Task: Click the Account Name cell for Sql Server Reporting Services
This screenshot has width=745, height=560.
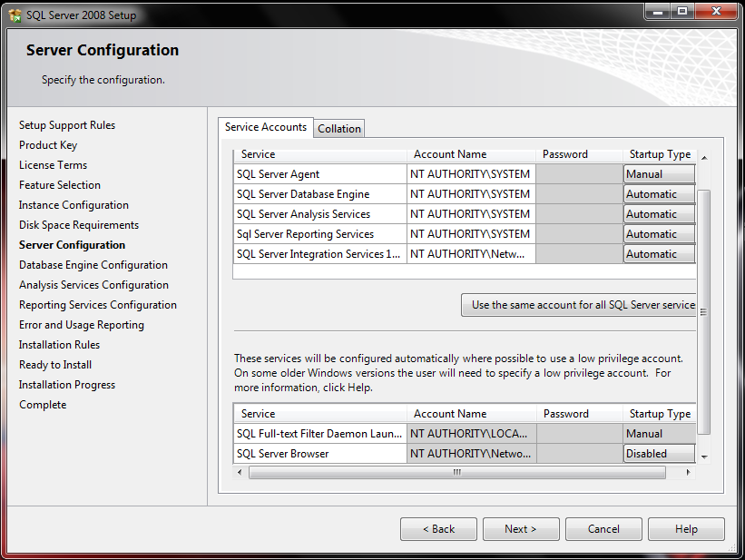Action: coord(471,234)
